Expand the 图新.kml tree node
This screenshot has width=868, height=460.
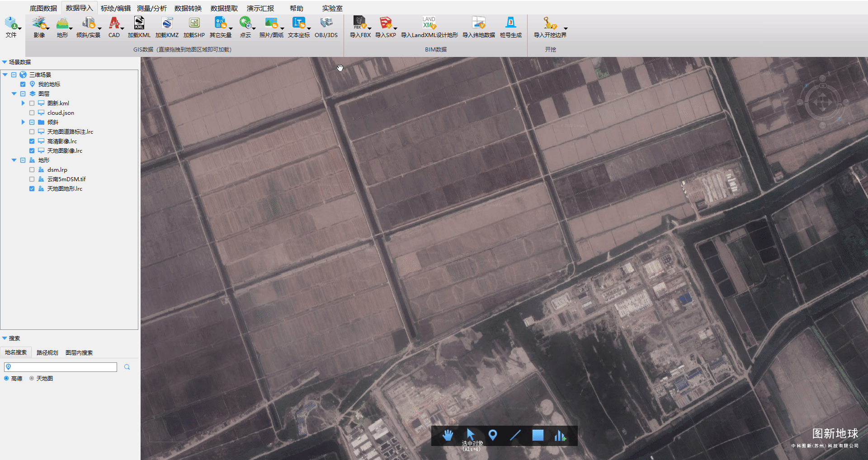(x=23, y=103)
